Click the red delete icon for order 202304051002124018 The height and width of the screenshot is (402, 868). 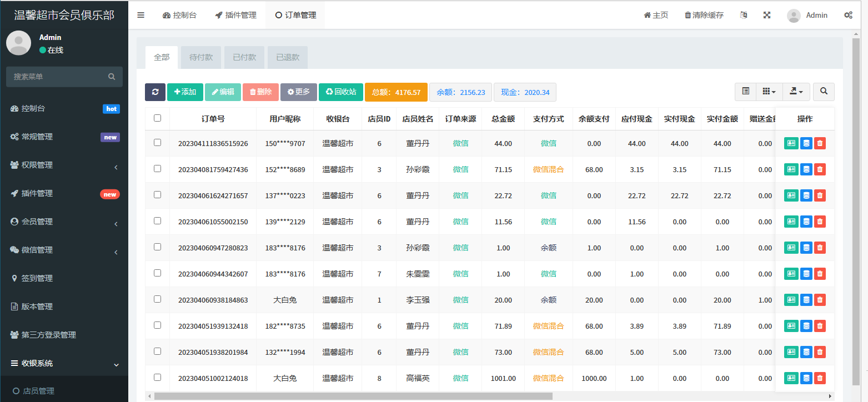[x=820, y=378]
